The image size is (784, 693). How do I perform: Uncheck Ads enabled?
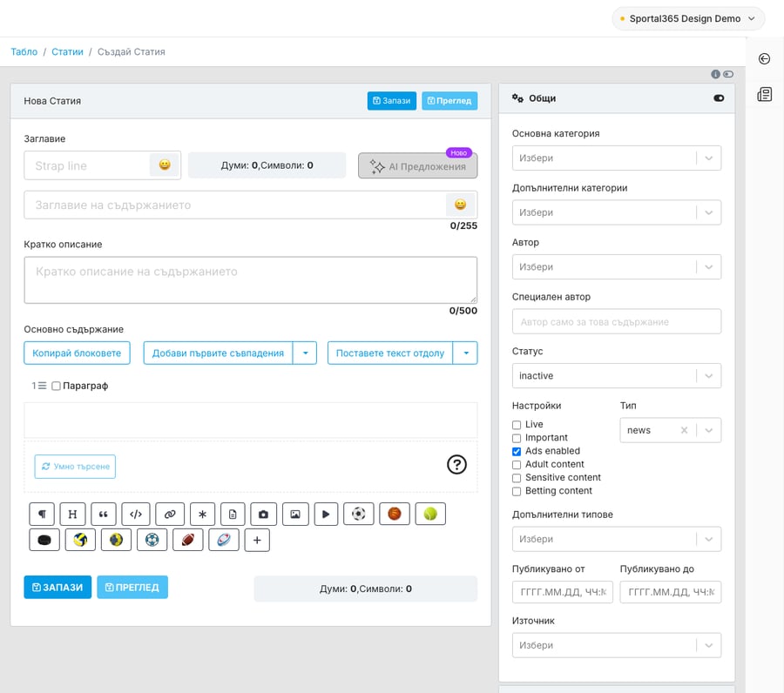coord(517,452)
